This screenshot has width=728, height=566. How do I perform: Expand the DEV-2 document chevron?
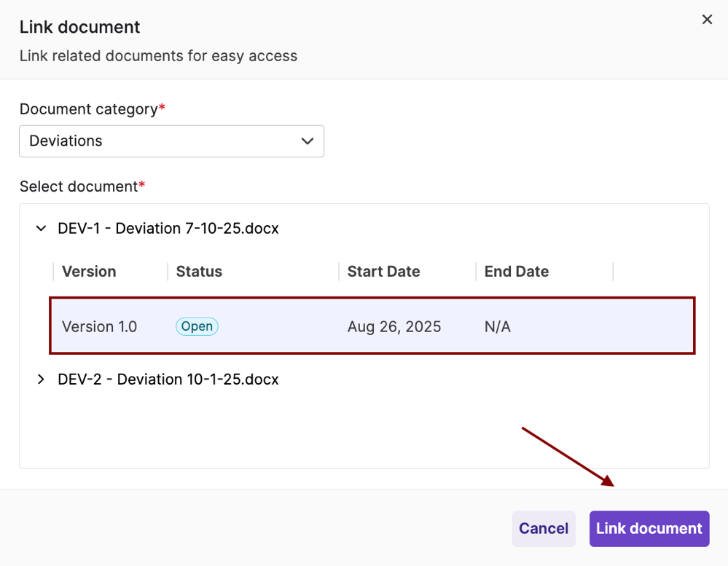pyautogui.click(x=41, y=380)
